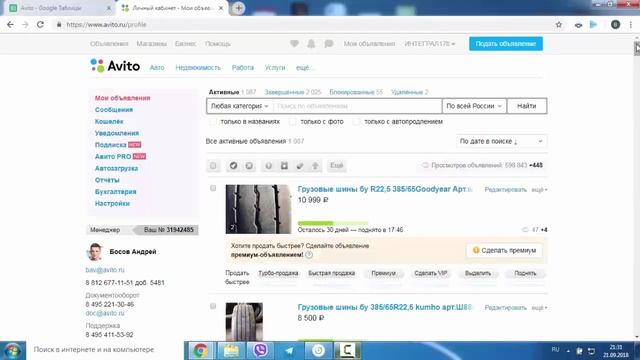Click 'Турбо-продажа' button
The width and height of the screenshot is (640, 360).
click(278, 273)
